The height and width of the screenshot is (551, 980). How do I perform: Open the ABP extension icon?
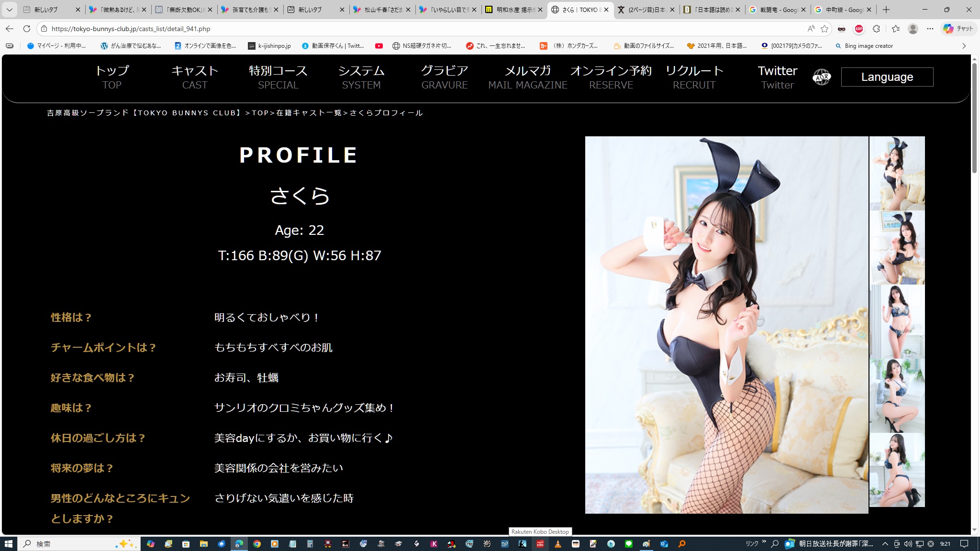point(859,29)
